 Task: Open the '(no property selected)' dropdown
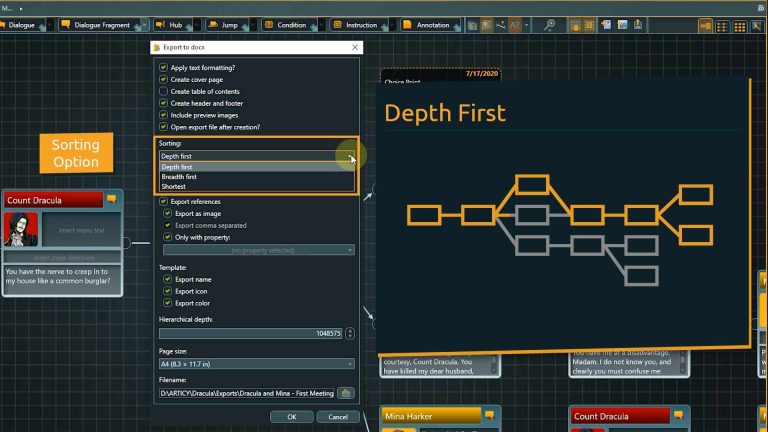(x=259, y=250)
